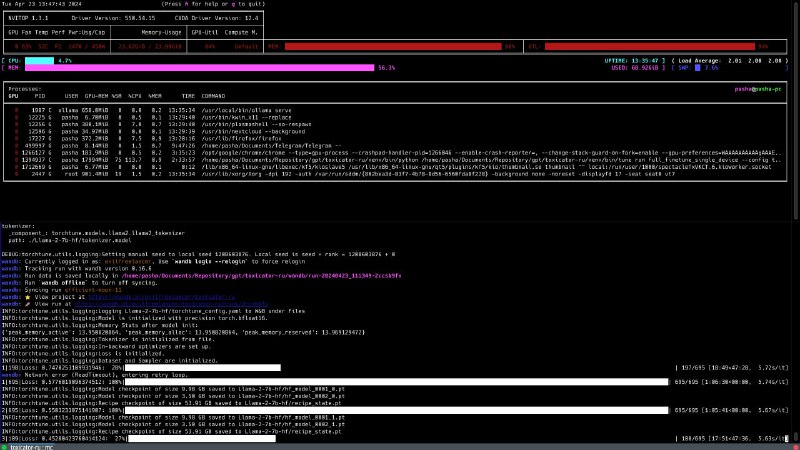Click the red GPU UTL utilization bar

649,46
